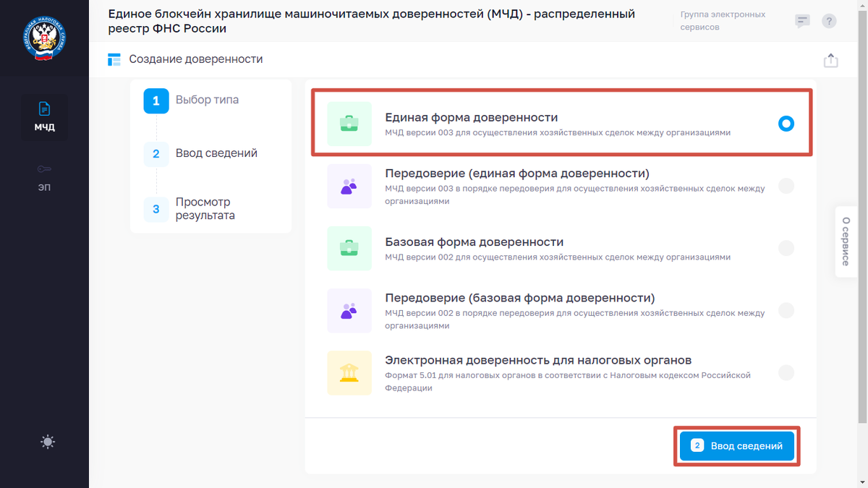Click the FNS eagle logo
Image resolution: width=868 pixels, height=488 pixels.
44,38
